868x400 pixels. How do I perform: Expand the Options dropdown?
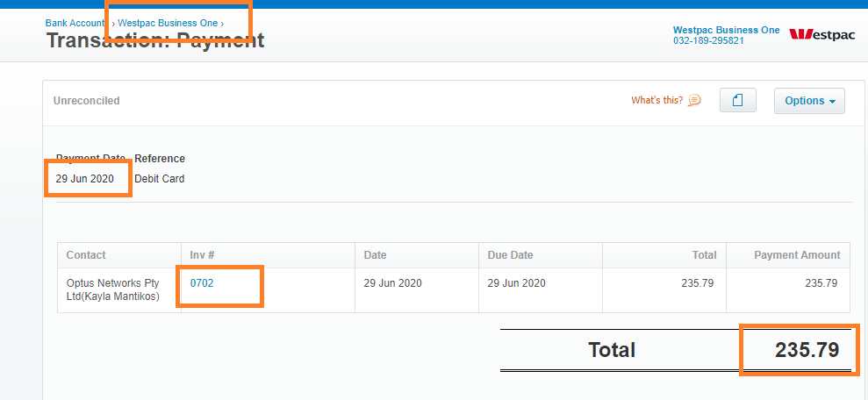(809, 101)
